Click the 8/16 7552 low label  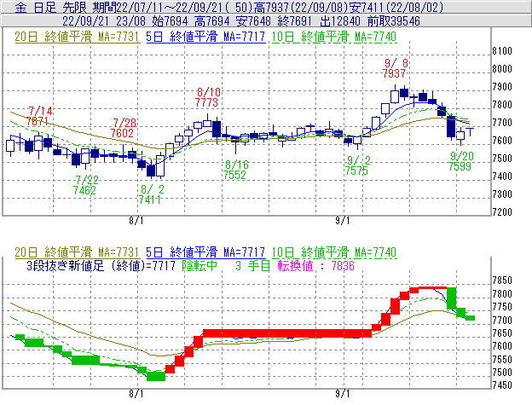[236, 170]
